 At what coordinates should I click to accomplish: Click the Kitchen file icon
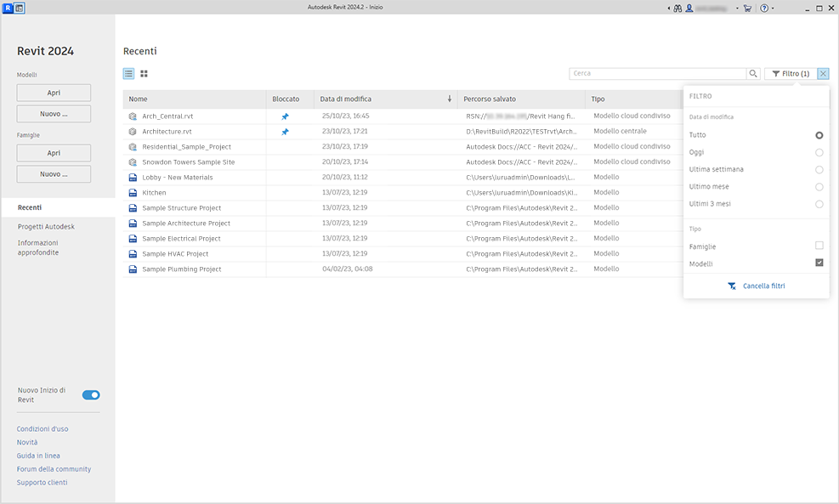point(133,193)
